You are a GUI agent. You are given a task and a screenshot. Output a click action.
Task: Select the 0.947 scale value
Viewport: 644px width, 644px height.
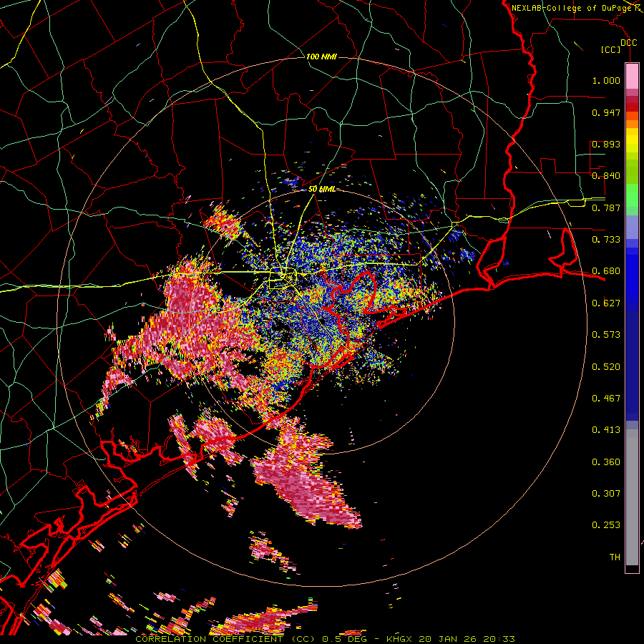coord(606,112)
